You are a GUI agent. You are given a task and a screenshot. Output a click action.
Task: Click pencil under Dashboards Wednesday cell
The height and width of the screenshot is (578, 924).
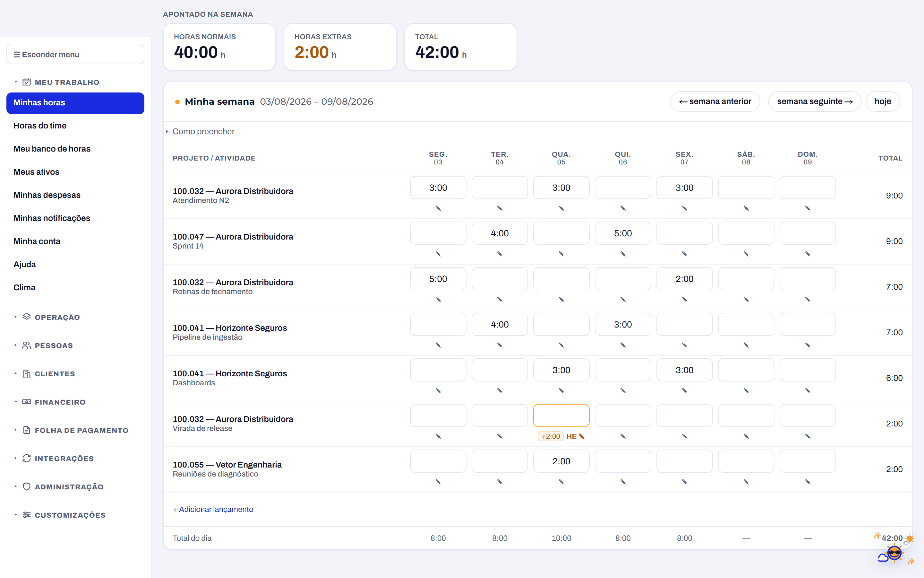(x=561, y=390)
